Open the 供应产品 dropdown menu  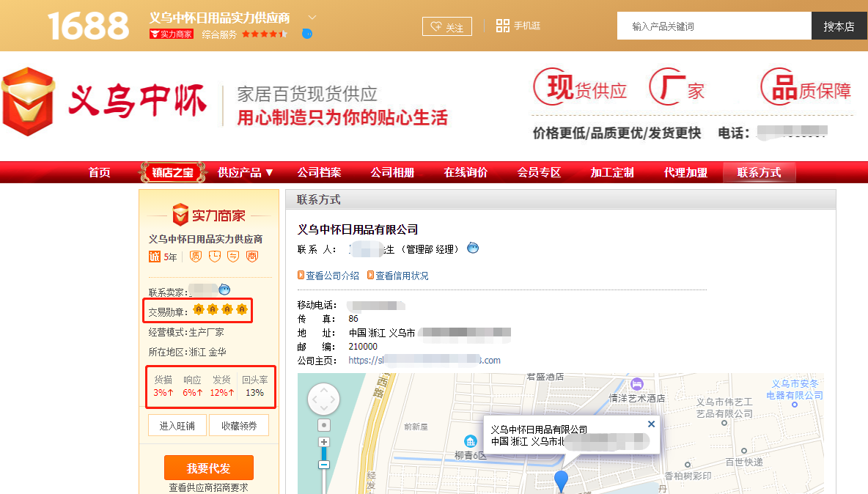pos(246,172)
